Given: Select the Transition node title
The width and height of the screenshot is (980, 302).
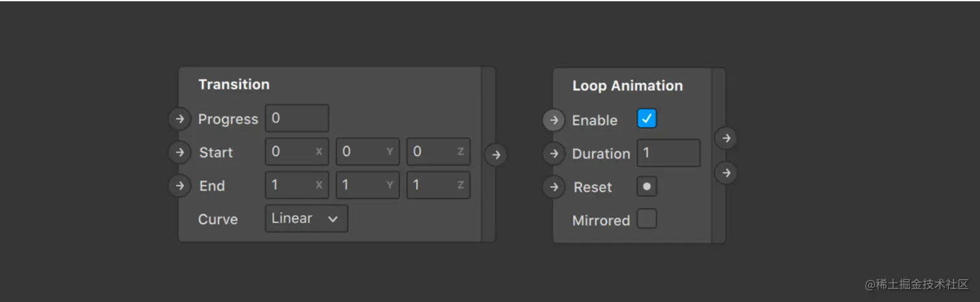Looking at the screenshot, I should tap(234, 85).
